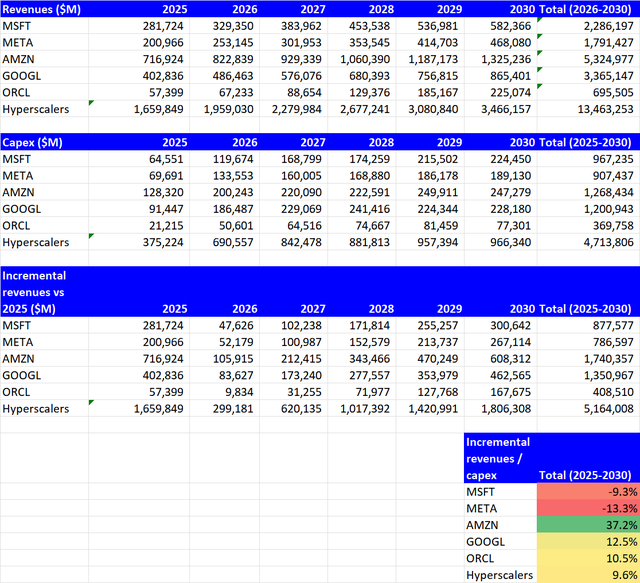Select the Capex ($M) header cell

[44, 142]
